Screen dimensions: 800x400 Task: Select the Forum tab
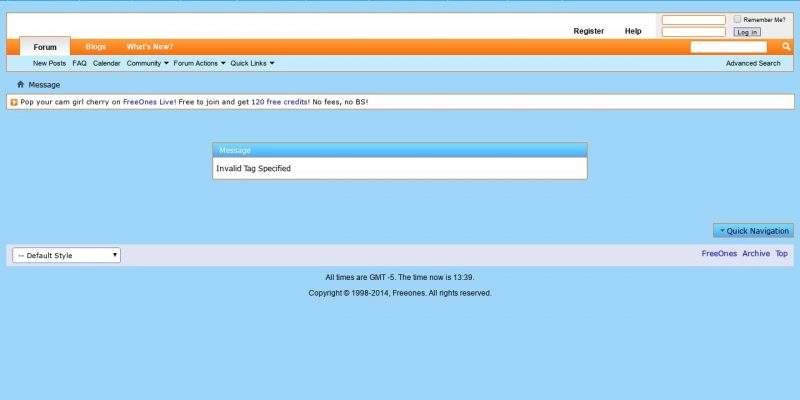(45, 47)
